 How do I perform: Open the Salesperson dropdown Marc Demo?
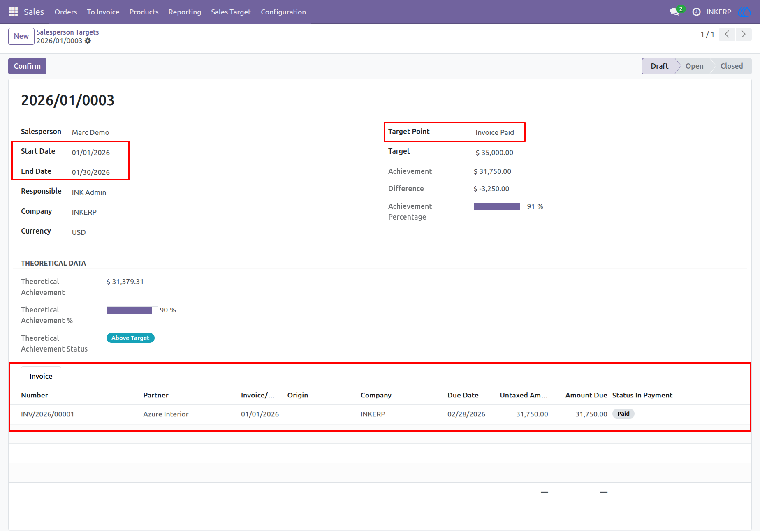tap(90, 132)
